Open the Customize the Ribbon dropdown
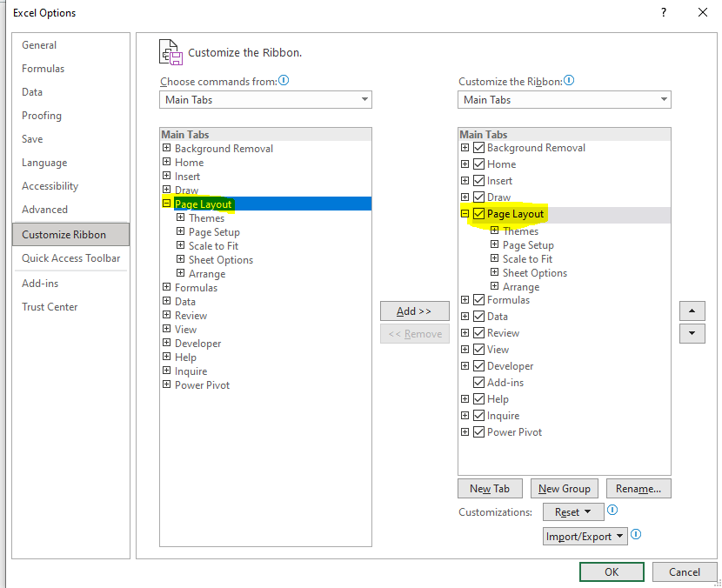This screenshot has width=722, height=588. click(x=564, y=100)
